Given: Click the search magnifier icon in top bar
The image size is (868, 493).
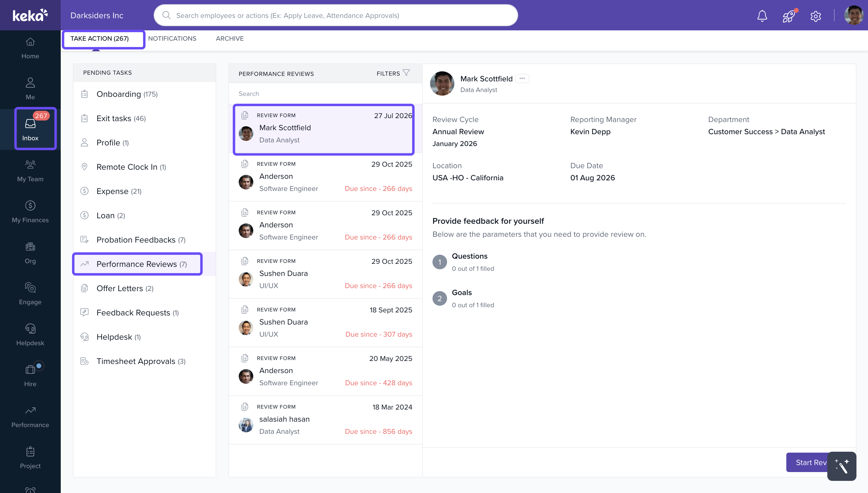Looking at the screenshot, I should click(x=166, y=15).
